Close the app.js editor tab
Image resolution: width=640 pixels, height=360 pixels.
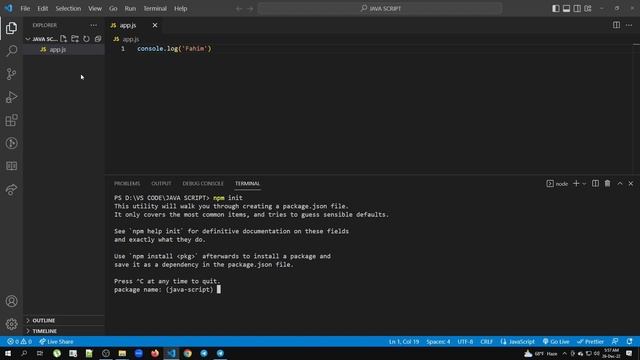click(x=155, y=25)
